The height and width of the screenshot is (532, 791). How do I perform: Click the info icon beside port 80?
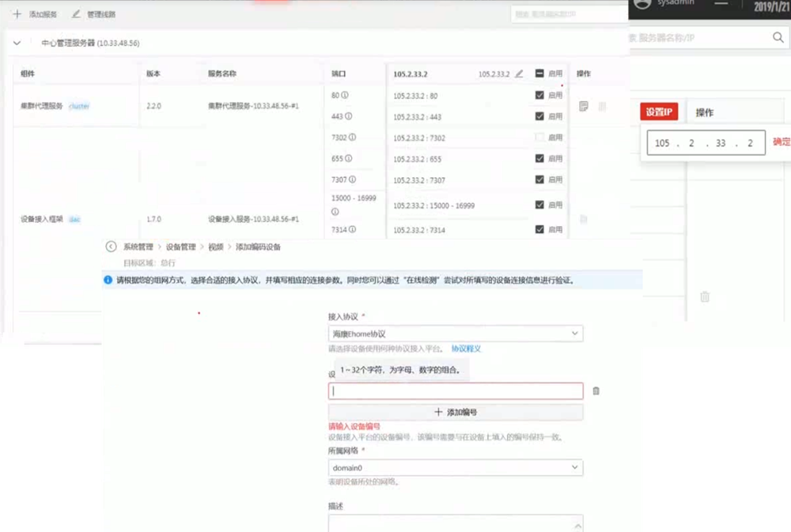tap(345, 96)
